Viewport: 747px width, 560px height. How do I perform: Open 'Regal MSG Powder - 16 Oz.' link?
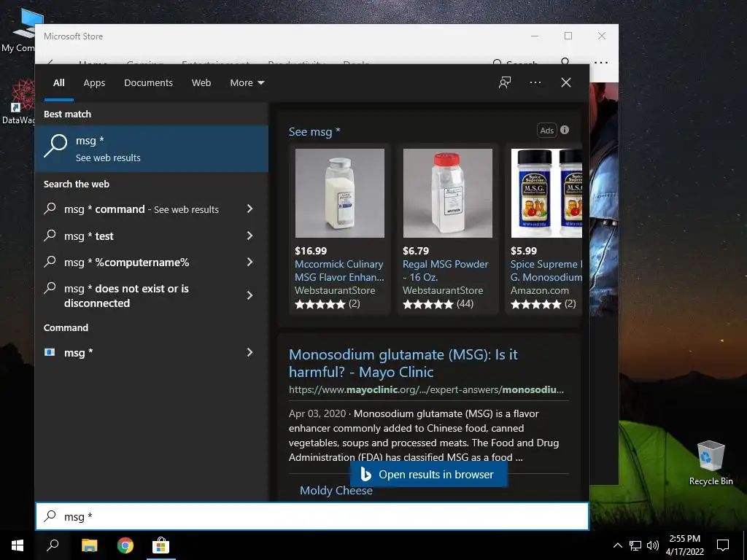pos(446,271)
